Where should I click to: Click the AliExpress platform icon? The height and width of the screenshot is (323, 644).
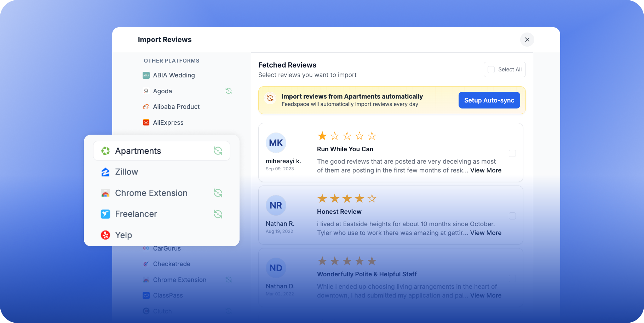146,122
